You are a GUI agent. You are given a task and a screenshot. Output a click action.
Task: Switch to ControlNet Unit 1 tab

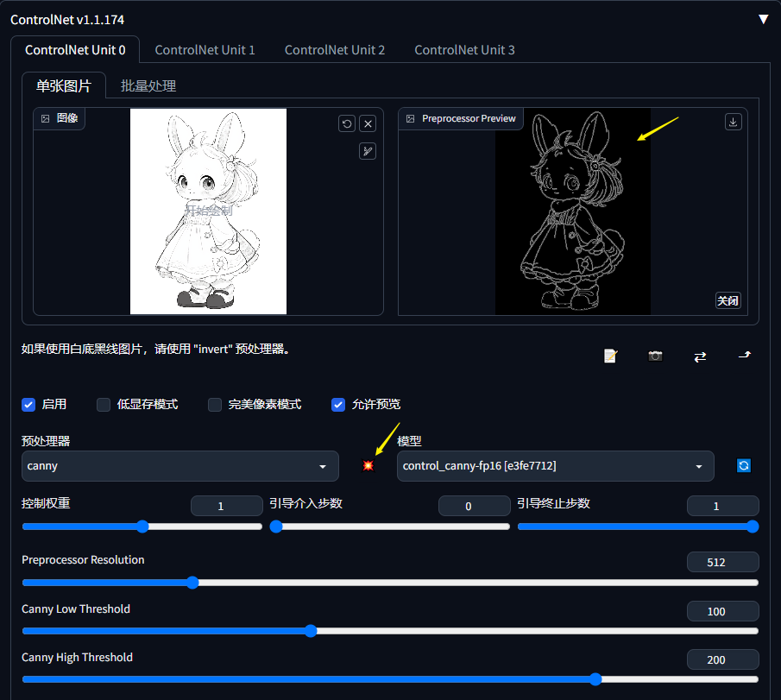(x=205, y=50)
